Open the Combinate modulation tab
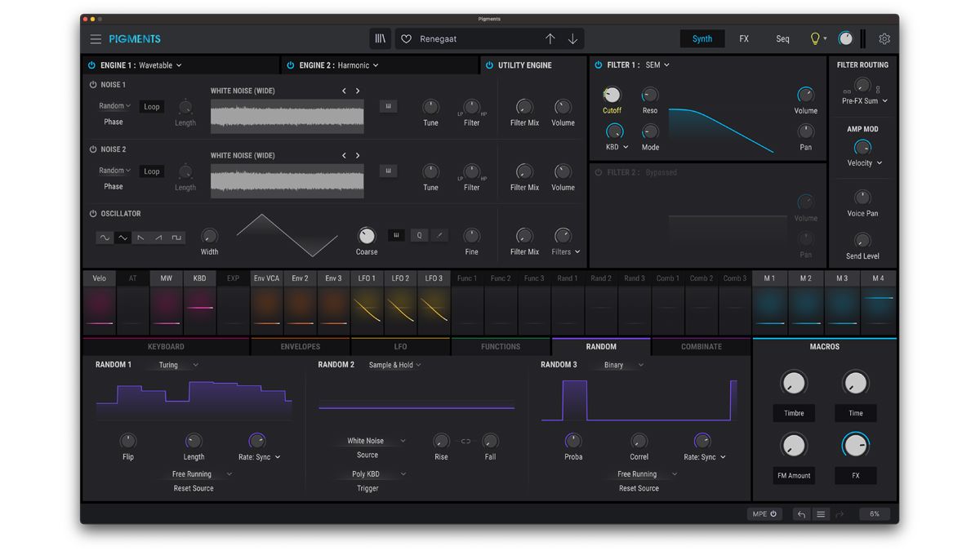 (x=701, y=346)
